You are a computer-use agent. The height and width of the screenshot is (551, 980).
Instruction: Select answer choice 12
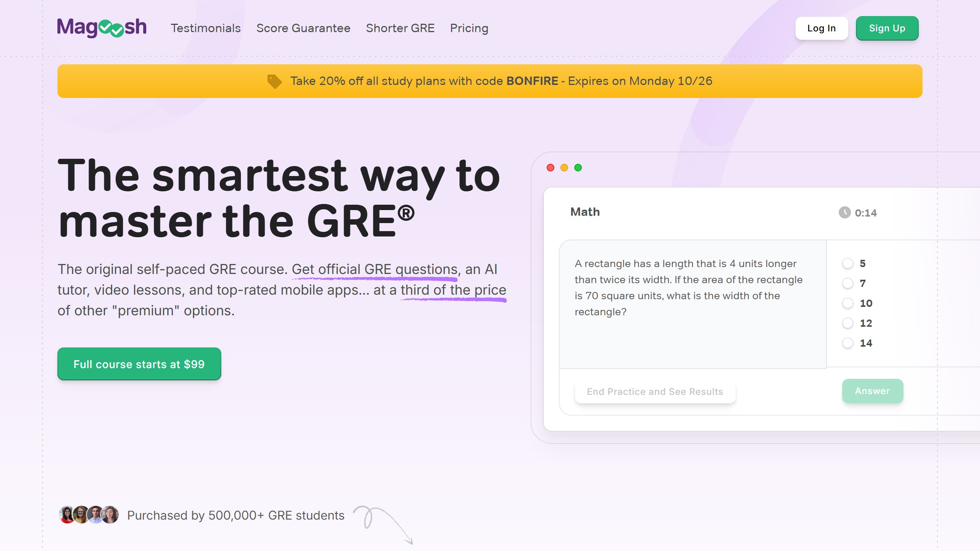pos(848,323)
